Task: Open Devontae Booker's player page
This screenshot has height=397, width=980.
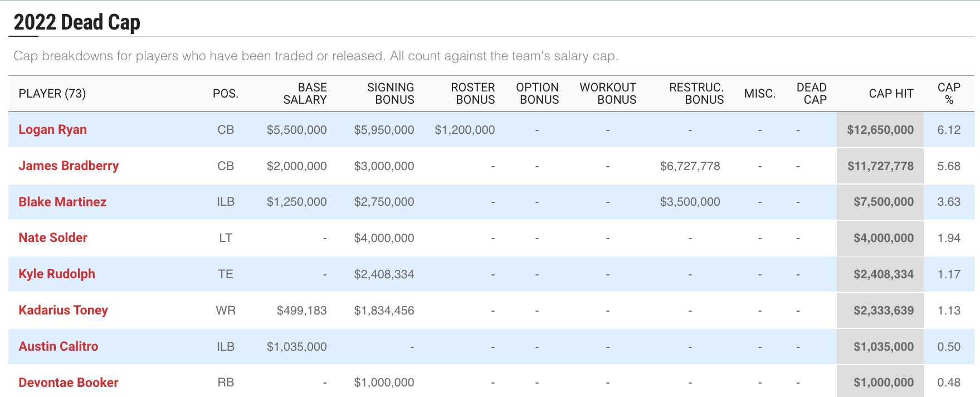Action: pyautogui.click(x=69, y=383)
